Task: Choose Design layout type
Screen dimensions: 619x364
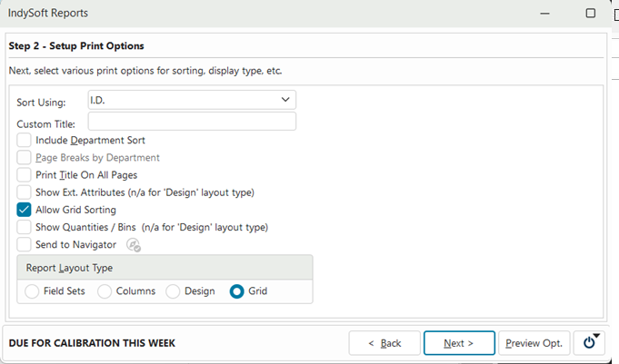Action: pos(173,291)
